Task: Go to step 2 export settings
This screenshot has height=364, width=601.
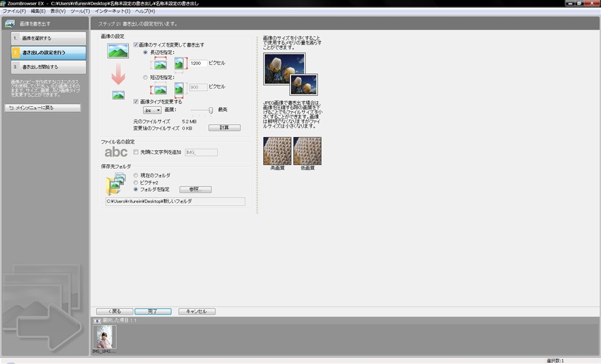Action: click(x=48, y=52)
